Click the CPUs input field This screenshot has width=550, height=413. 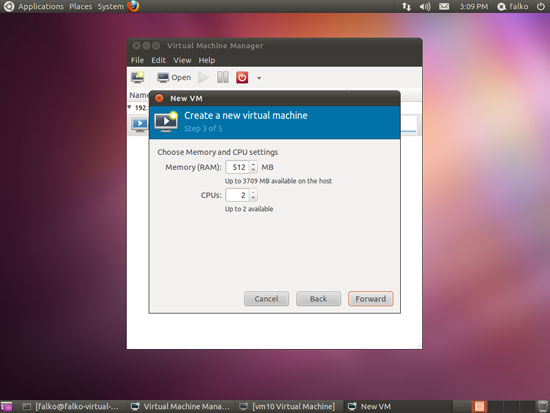coord(237,195)
